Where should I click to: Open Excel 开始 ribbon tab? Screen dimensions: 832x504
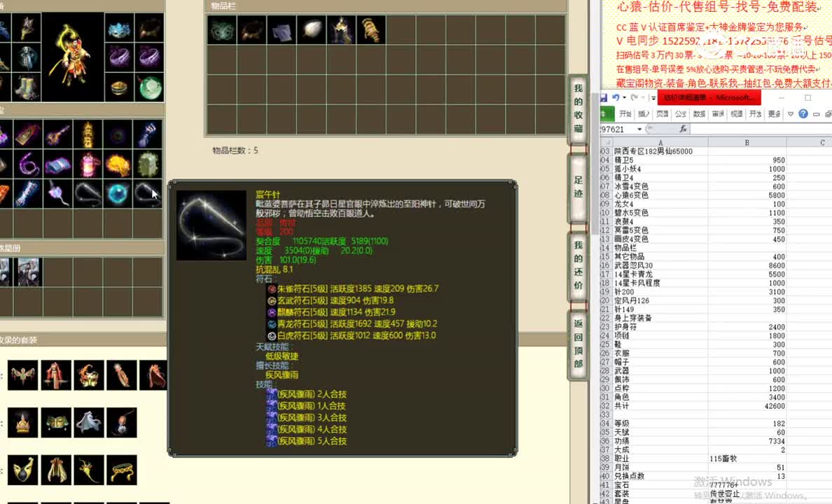625,114
